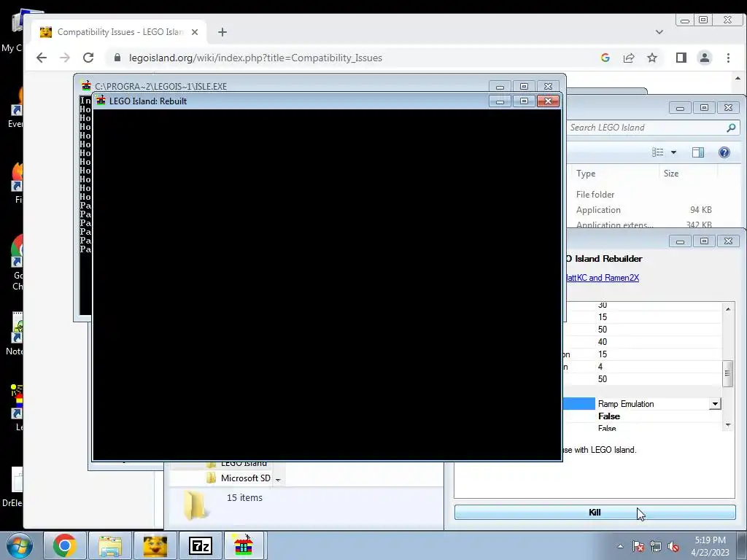Open Chrome's three-dot menu
Viewport: 747px width, 560px height.
[x=728, y=58]
